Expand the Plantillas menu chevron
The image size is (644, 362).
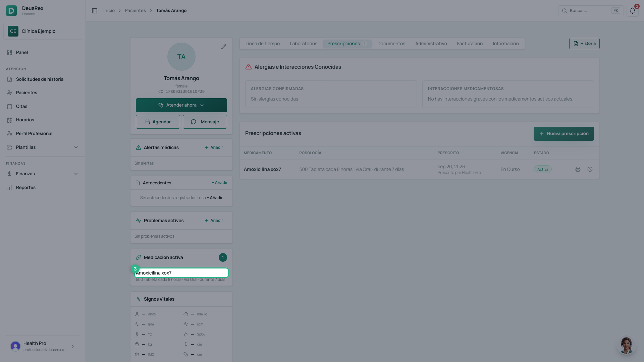pyautogui.click(x=76, y=147)
